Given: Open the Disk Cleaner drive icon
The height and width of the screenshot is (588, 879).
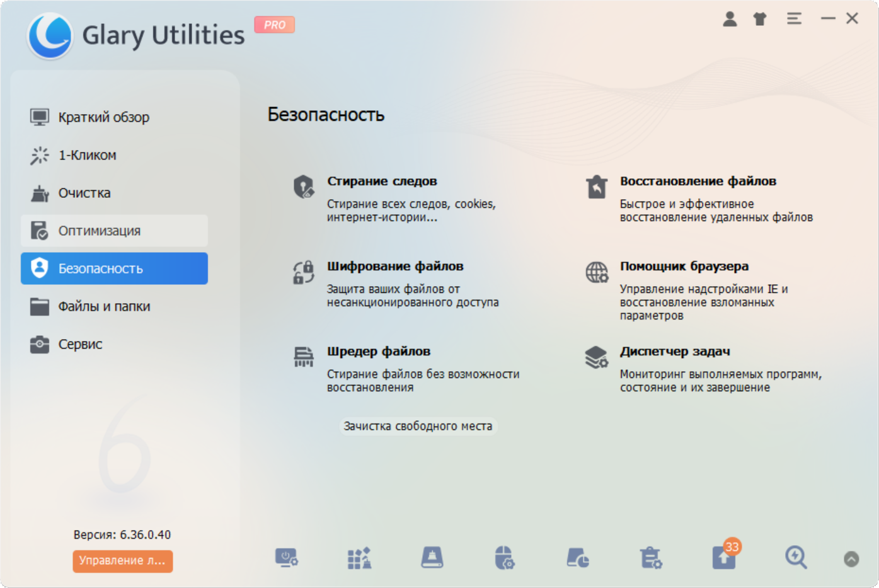Looking at the screenshot, I should (432, 558).
